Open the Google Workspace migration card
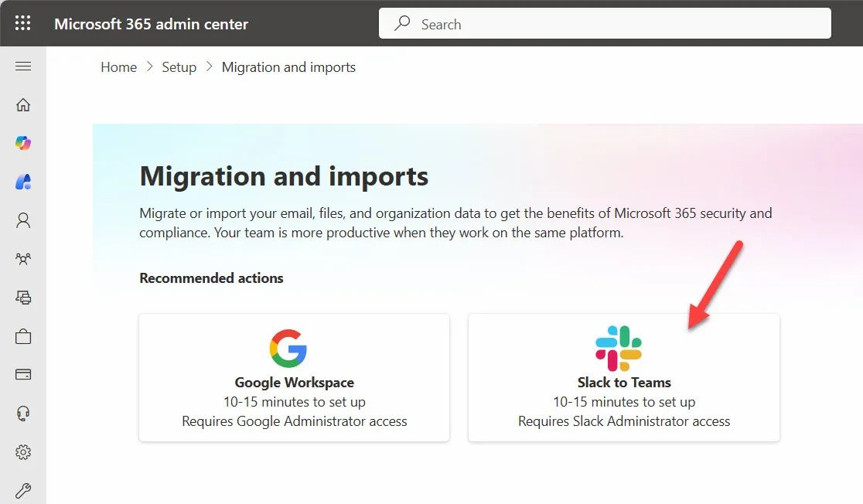The height and width of the screenshot is (504, 863). pyautogui.click(x=295, y=377)
